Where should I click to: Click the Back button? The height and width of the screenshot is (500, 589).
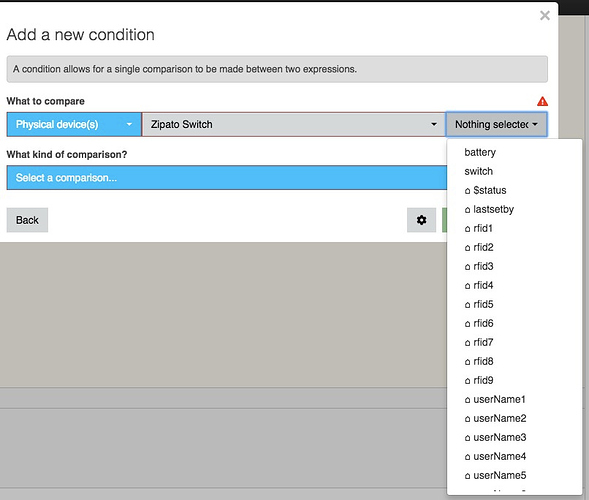point(27,220)
